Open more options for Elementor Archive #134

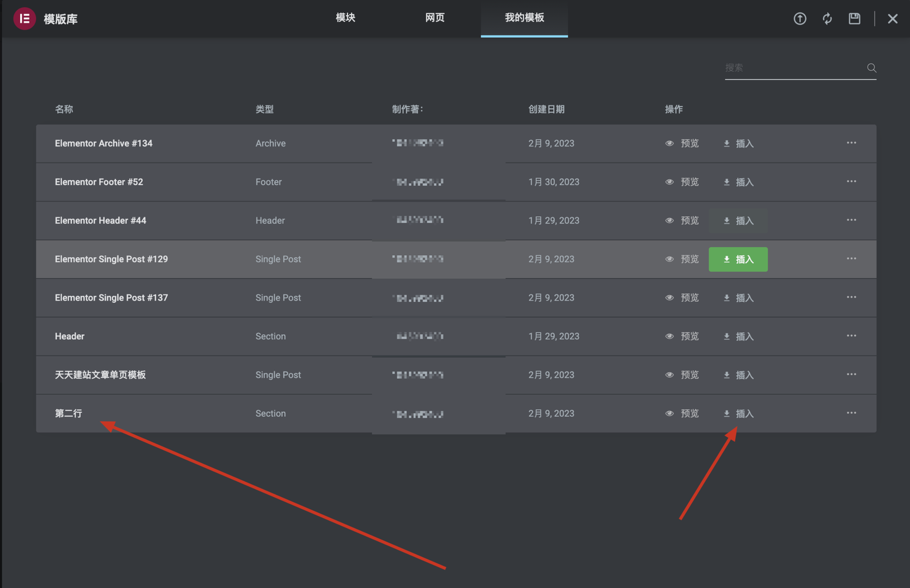click(851, 143)
